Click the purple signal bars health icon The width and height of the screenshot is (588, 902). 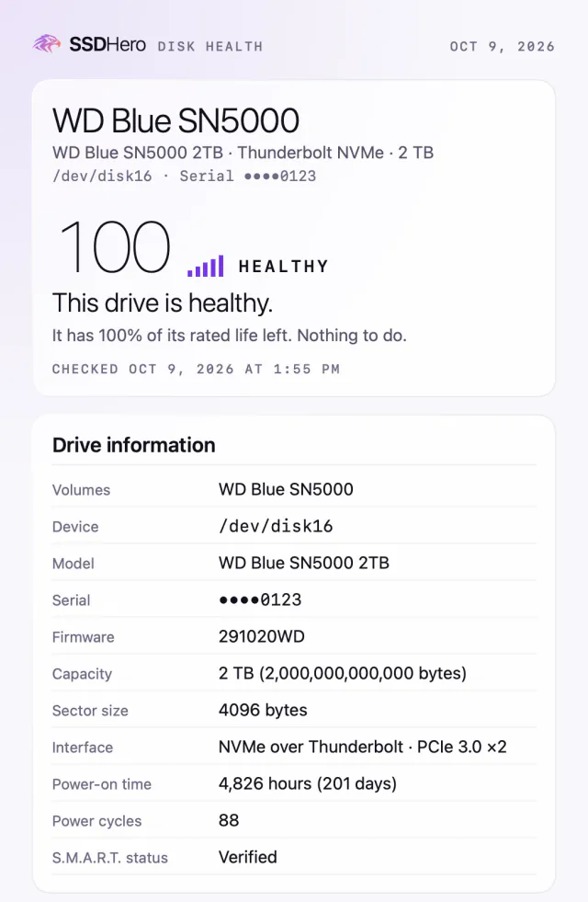click(205, 267)
